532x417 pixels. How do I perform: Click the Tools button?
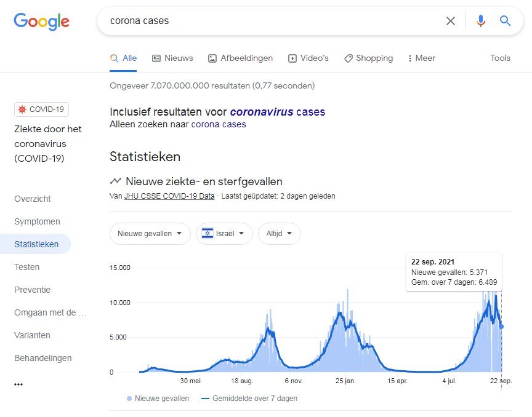tap(500, 58)
